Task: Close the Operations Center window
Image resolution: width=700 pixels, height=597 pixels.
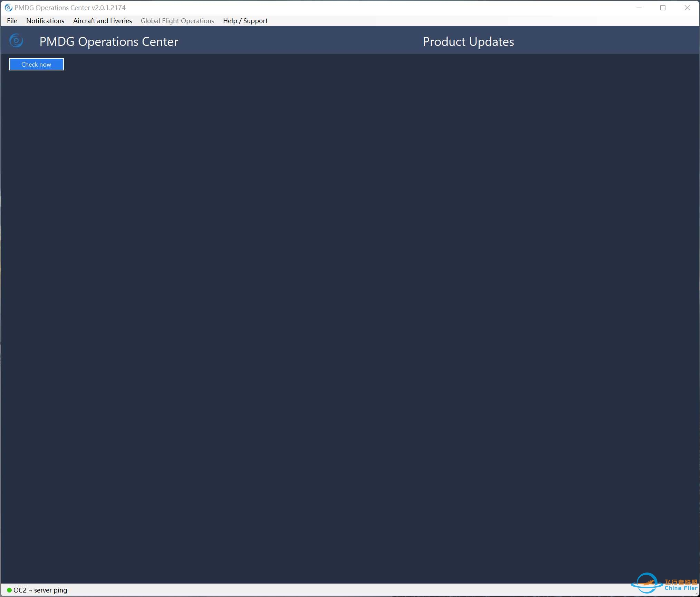Action: tap(687, 8)
